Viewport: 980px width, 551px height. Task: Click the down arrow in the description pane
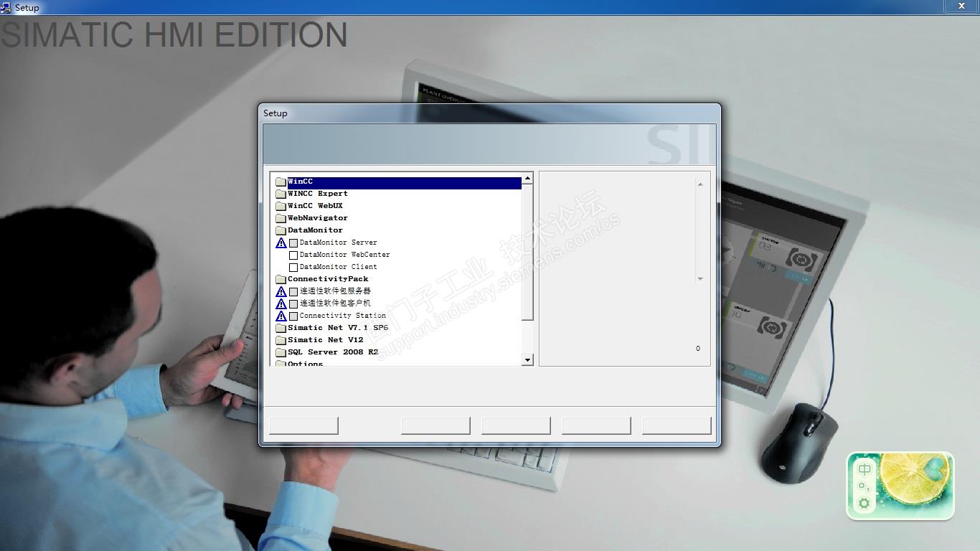point(700,279)
